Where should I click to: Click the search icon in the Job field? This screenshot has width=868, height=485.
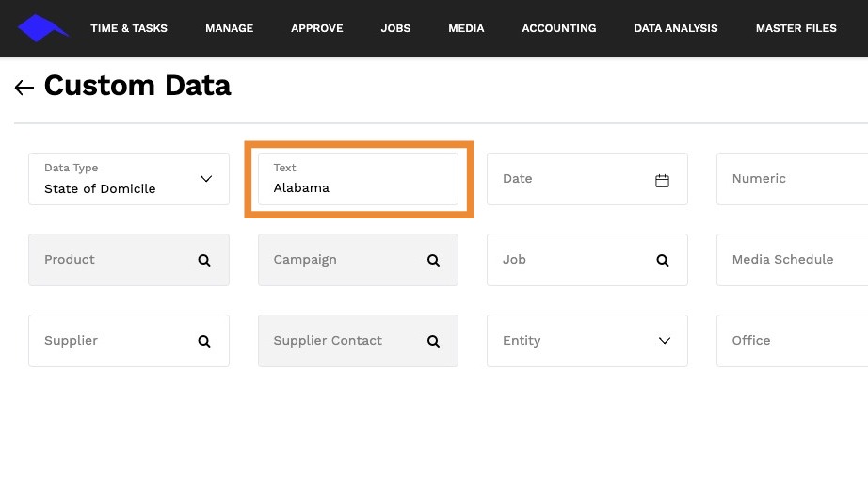(663, 260)
